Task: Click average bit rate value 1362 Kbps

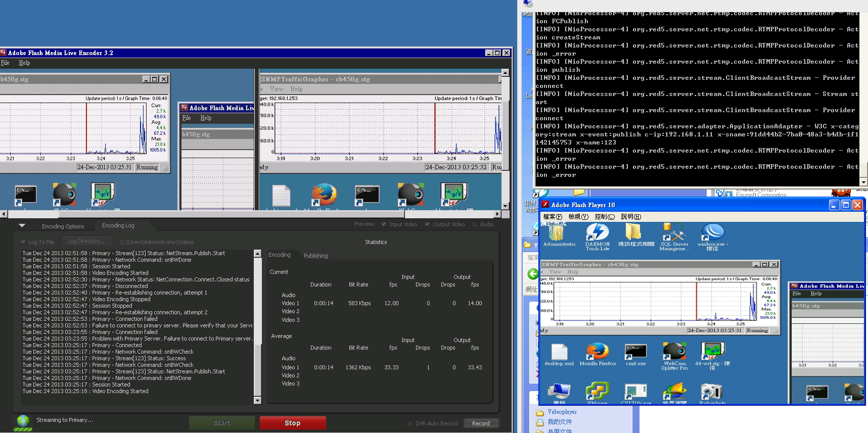Action: (x=358, y=367)
